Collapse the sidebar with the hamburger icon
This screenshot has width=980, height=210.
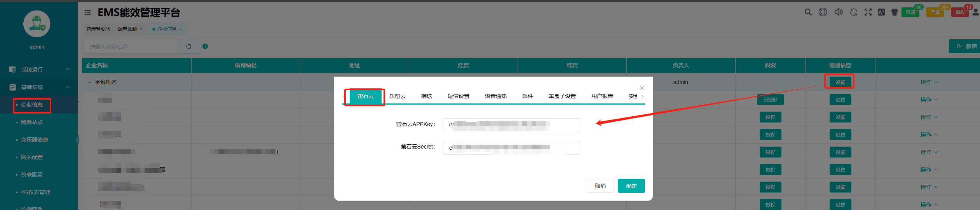click(88, 13)
